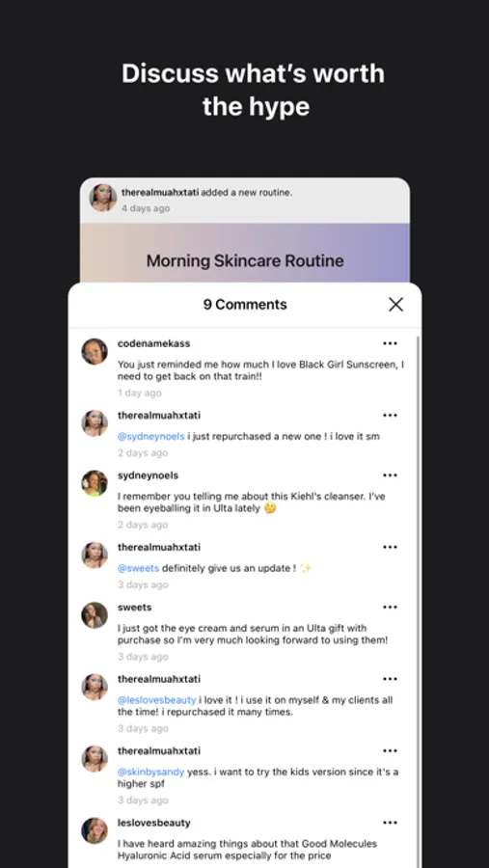View codenamekass profile picture
This screenshot has width=489, height=868.
[x=95, y=351]
